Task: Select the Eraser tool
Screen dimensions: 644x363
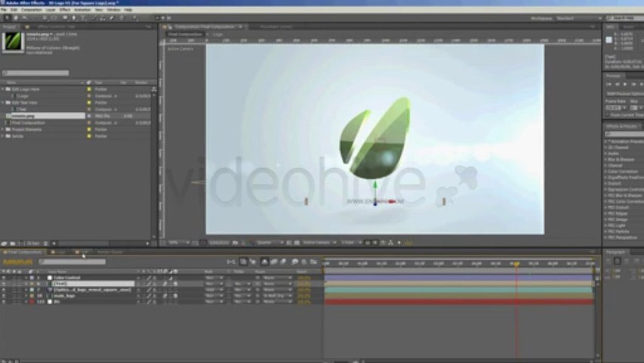Action: pos(113,18)
